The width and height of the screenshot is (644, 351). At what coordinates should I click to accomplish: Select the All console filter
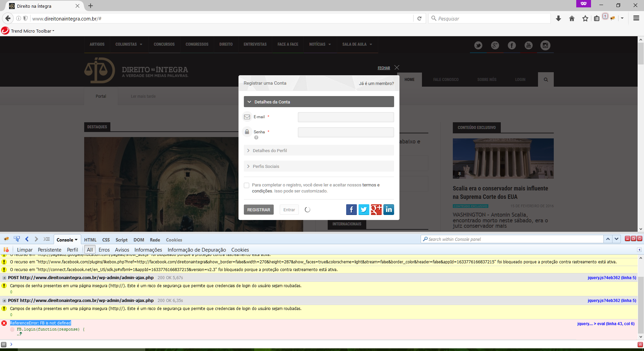[x=90, y=250]
